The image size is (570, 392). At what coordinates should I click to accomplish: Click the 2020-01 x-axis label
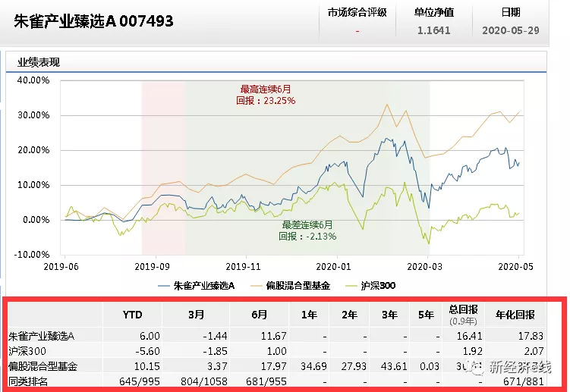click(334, 267)
